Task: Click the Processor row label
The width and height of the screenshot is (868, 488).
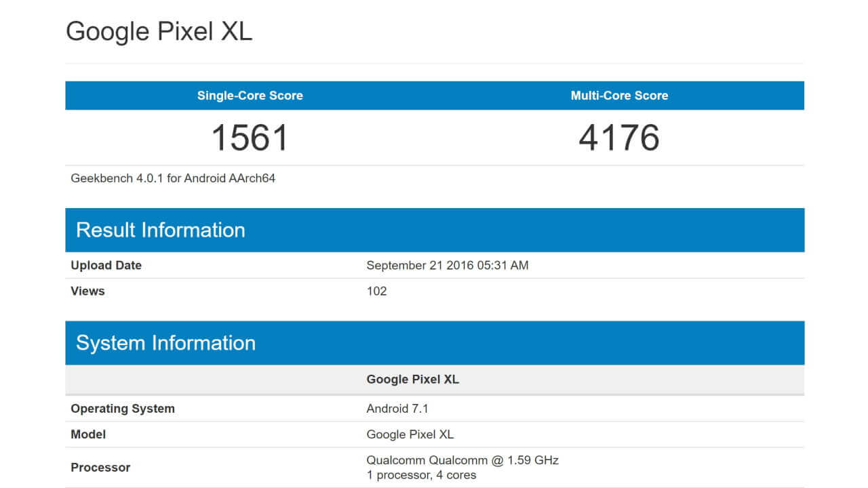Action: click(x=100, y=467)
